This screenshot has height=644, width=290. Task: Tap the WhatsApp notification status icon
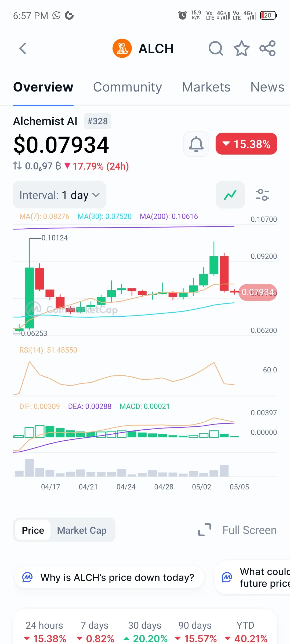coord(56,15)
